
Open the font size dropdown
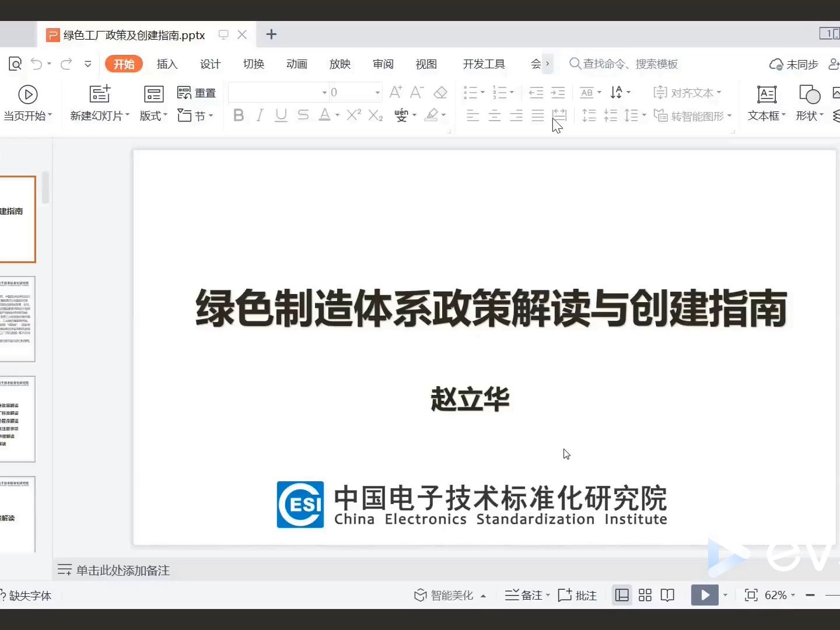pos(377,93)
